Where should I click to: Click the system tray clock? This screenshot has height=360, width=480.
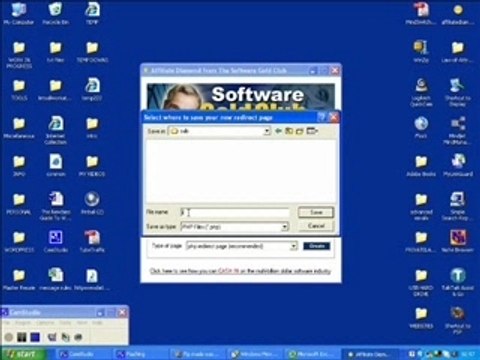[x=468, y=354]
